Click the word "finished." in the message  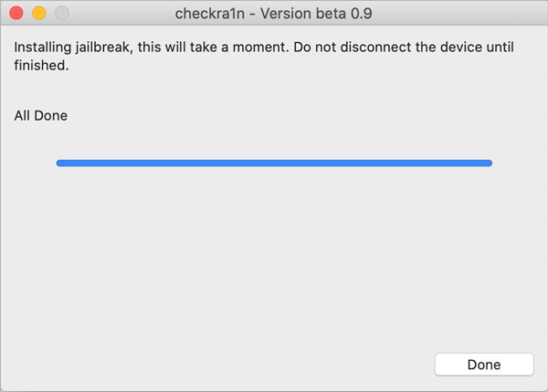coord(42,65)
